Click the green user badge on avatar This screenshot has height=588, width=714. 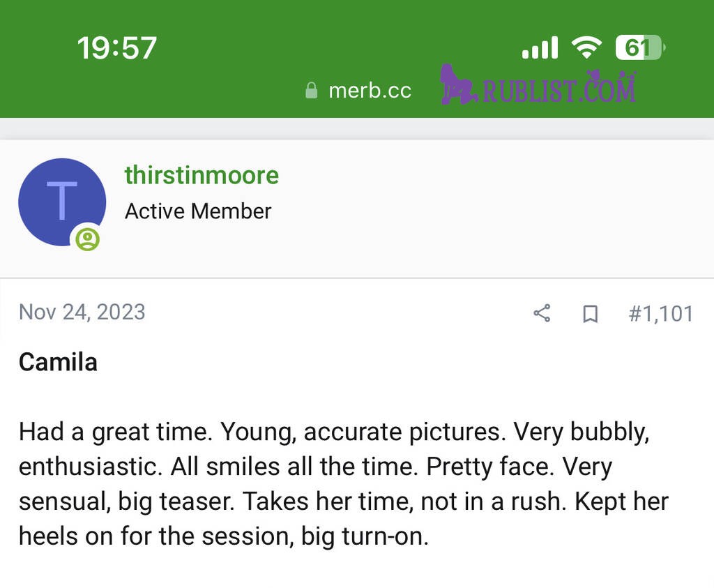[88, 239]
